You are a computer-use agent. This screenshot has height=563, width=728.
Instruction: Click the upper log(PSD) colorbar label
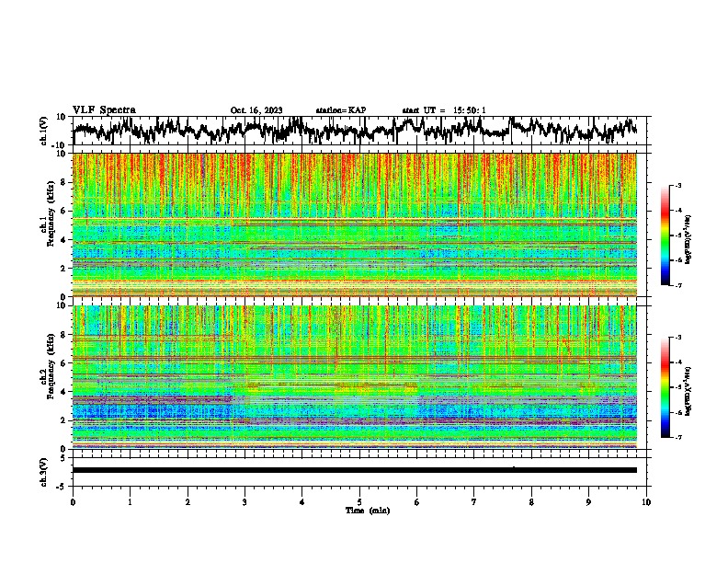[688, 239]
